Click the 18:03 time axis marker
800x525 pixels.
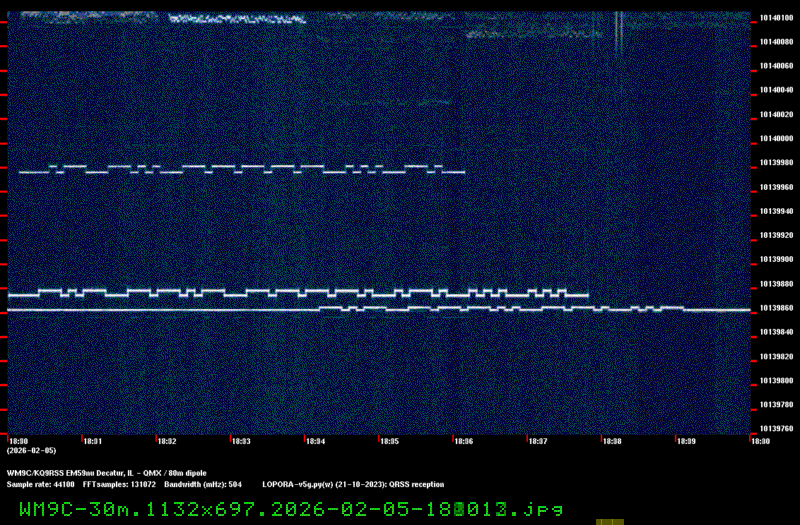(x=241, y=441)
